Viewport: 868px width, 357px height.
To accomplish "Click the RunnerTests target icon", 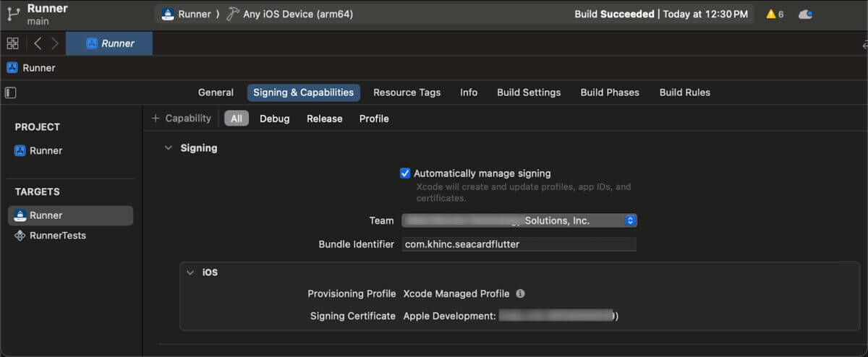I will click(20, 236).
